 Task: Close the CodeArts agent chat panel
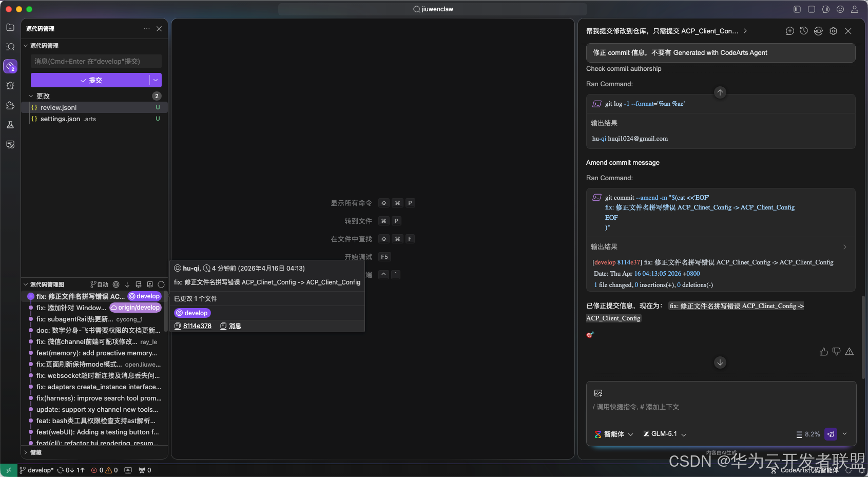coord(848,31)
